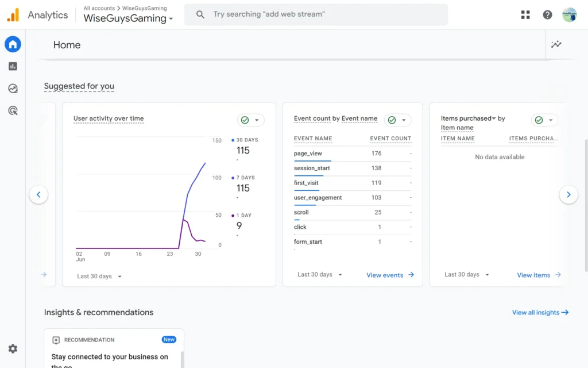Screen dimensions: 588x368
Task: Open the Reports icon in the sidebar
Action: (13, 66)
